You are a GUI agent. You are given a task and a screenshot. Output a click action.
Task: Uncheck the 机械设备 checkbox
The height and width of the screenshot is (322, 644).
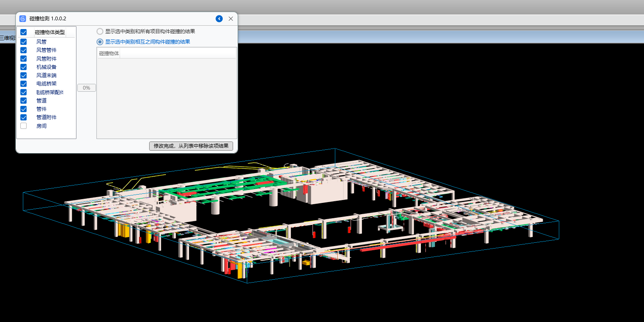pos(24,67)
